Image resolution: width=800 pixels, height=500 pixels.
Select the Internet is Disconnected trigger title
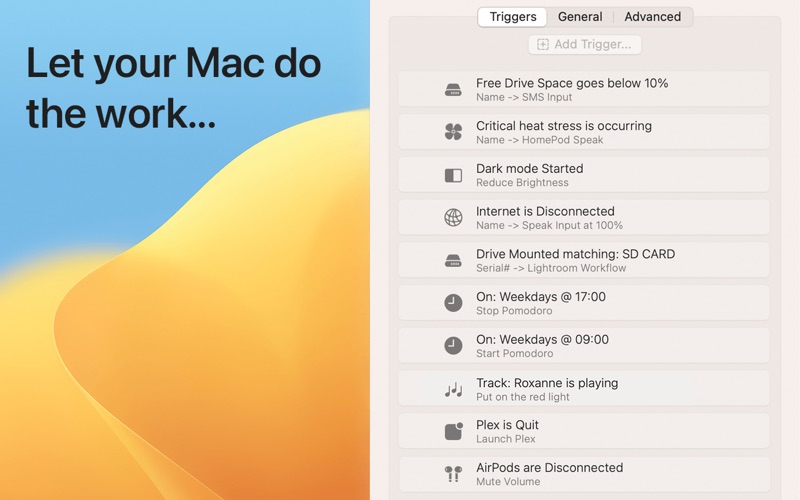[x=545, y=211]
